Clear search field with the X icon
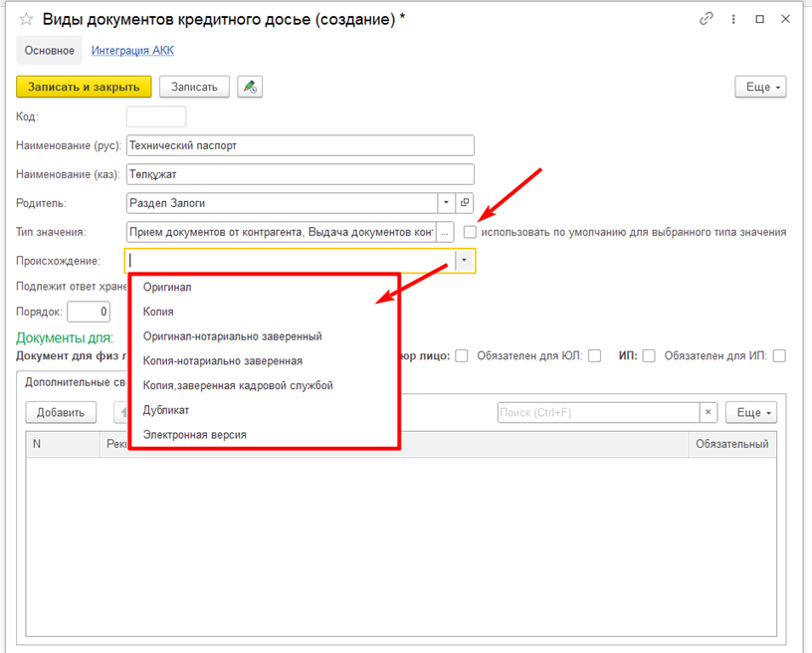812x653 pixels. click(708, 412)
